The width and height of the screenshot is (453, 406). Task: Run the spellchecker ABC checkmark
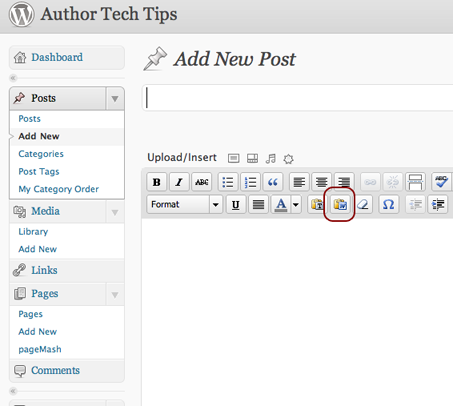tap(441, 182)
